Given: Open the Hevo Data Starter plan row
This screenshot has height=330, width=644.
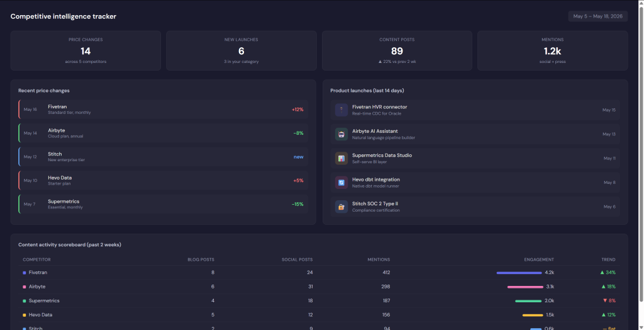Looking at the screenshot, I should (163, 180).
